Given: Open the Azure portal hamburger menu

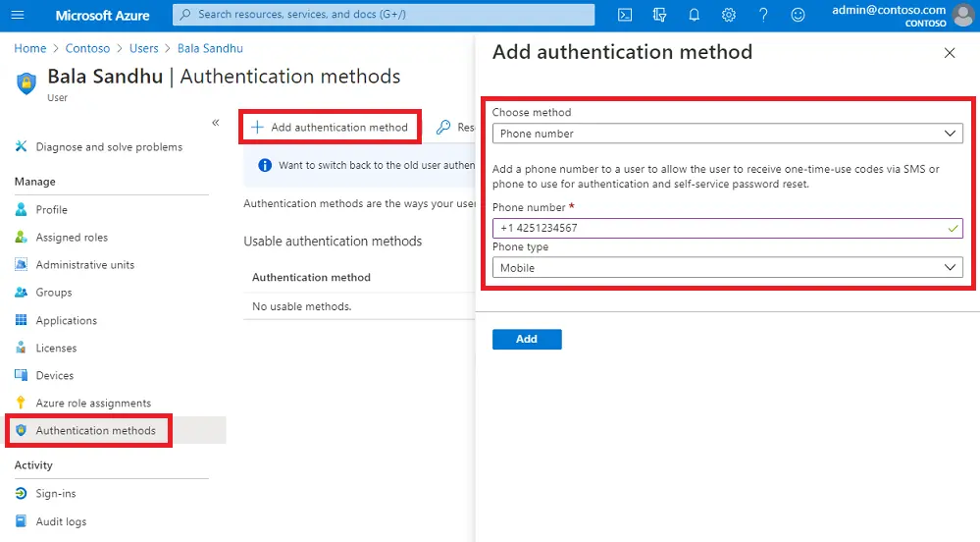Looking at the screenshot, I should tap(17, 15).
